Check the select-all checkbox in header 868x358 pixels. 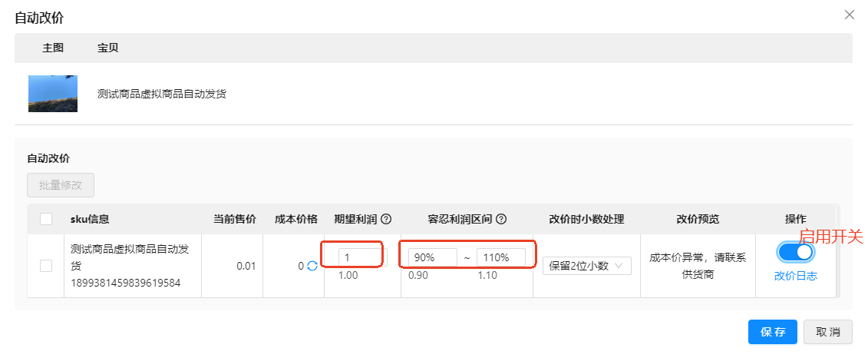(x=47, y=219)
